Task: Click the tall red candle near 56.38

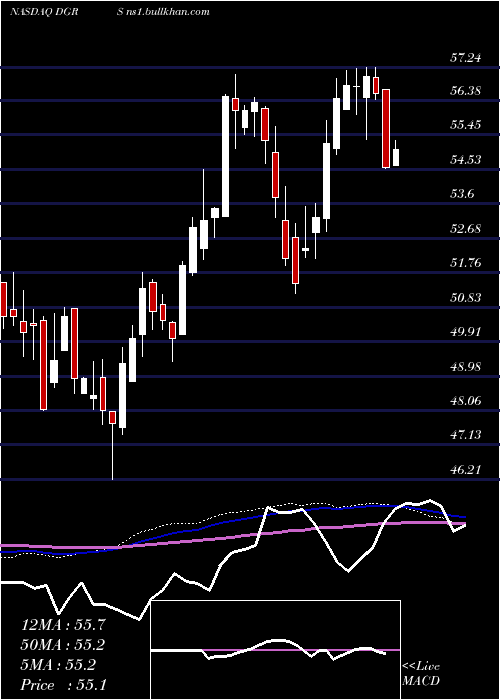Action: (386, 129)
